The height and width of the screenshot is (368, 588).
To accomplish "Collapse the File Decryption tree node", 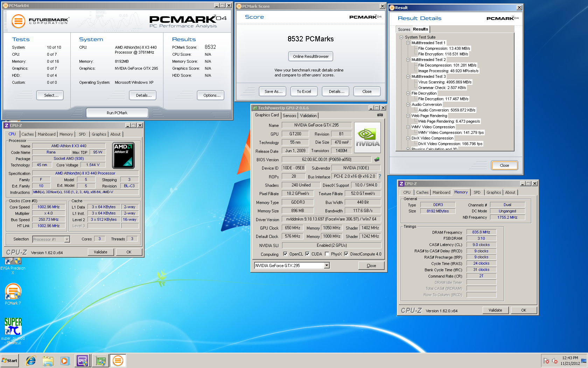I will click(408, 93).
